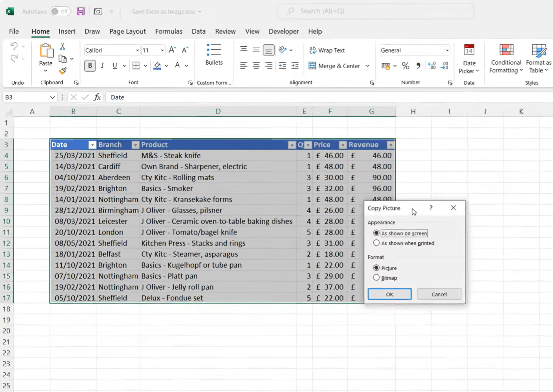Click the Undo arrow icon
This screenshot has width=553, height=392.
tap(14, 46)
